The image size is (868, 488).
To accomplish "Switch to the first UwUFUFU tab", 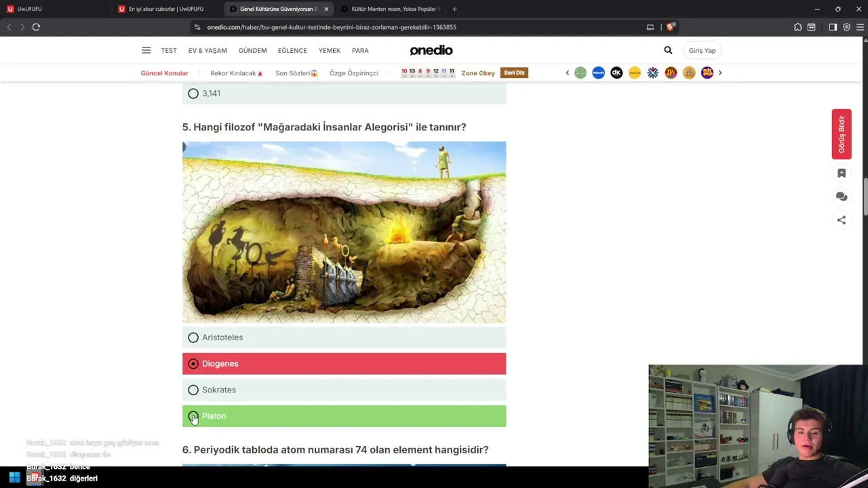I will pyautogui.click(x=54, y=9).
